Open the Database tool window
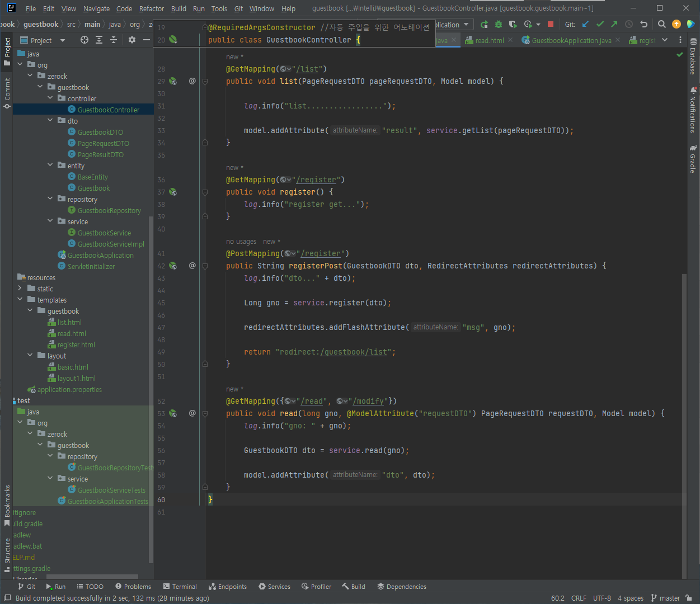The image size is (700, 604). [693, 56]
